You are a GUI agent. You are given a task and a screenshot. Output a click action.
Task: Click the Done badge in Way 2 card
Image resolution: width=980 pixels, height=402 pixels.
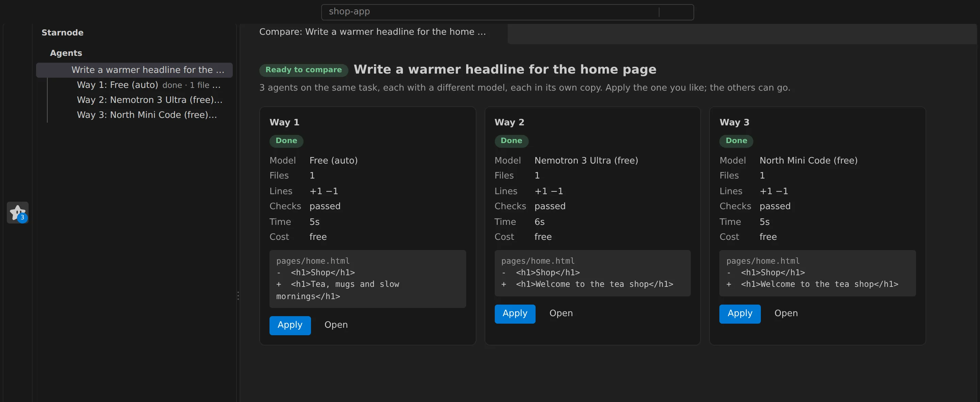(511, 141)
